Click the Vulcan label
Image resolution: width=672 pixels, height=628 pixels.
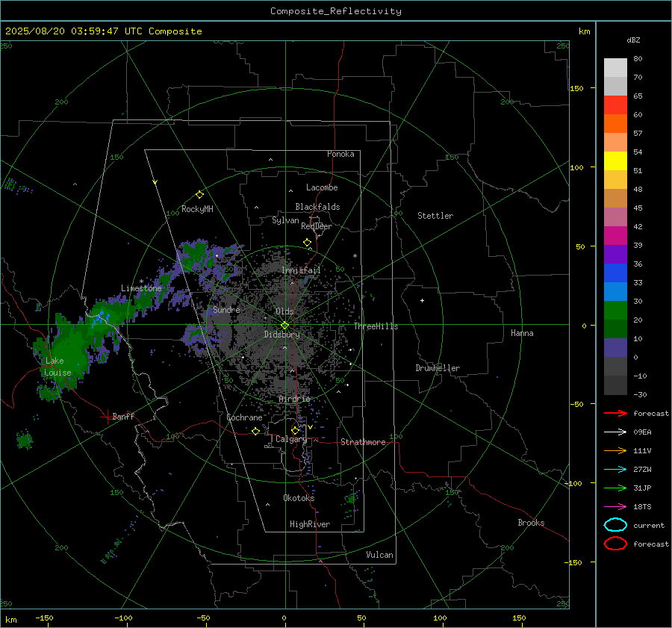[x=379, y=555]
